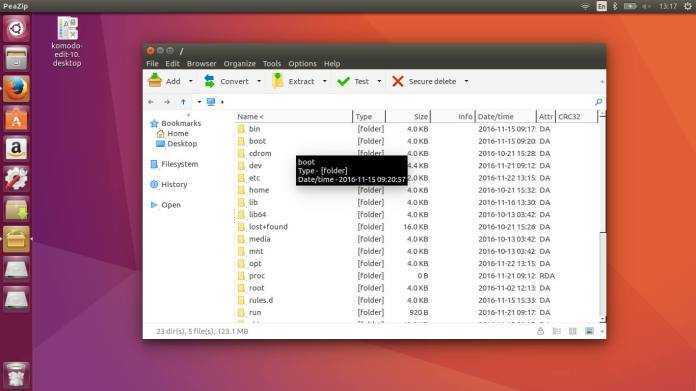Open the Options menu
This screenshot has height=391, width=696.
303,63
